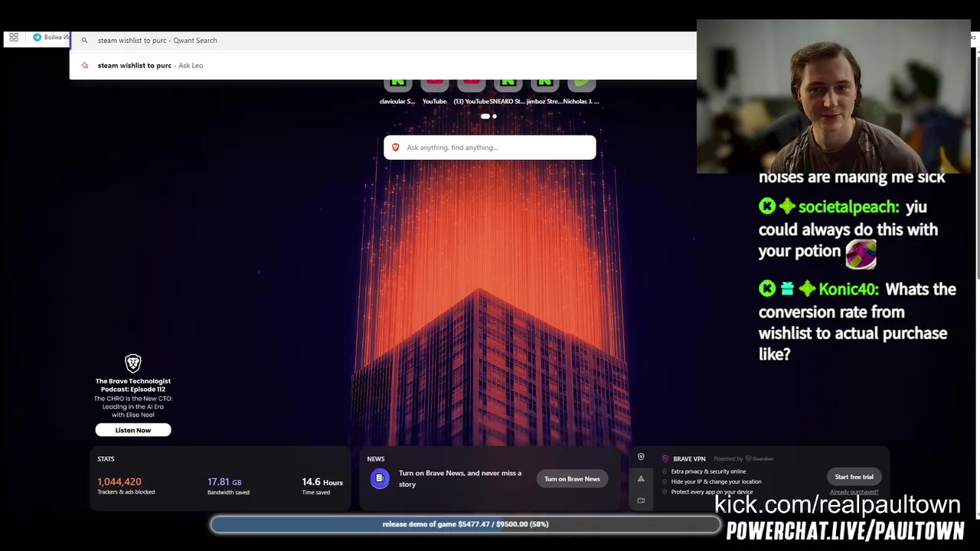Click the release demo of game progress bar
The image size is (980, 551).
point(465,524)
